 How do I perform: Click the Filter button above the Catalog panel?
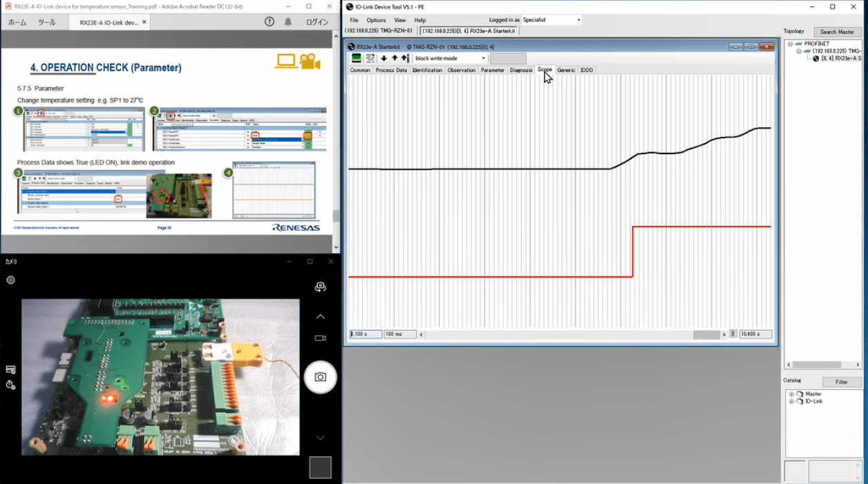click(x=842, y=382)
